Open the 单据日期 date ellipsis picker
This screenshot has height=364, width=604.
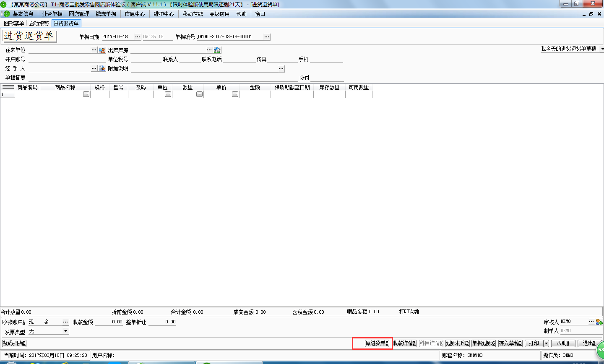click(x=137, y=36)
